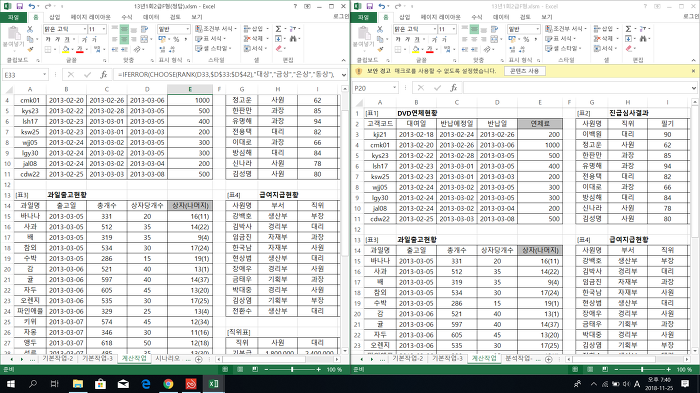This screenshot has height=393, width=700.
Task: Open the Page Layout tab in the left window
Action: click(91, 17)
